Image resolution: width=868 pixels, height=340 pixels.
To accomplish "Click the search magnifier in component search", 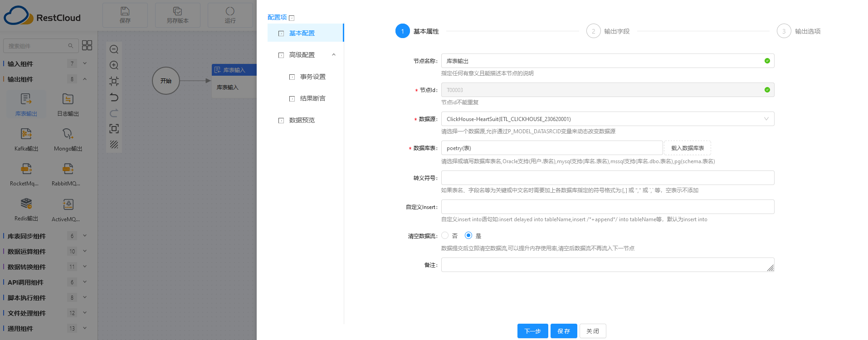I will (x=71, y=46).
